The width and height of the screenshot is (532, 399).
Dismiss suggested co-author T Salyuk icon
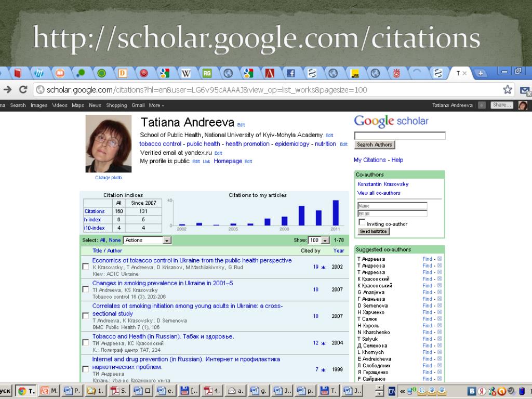click(x=440, y=339)
